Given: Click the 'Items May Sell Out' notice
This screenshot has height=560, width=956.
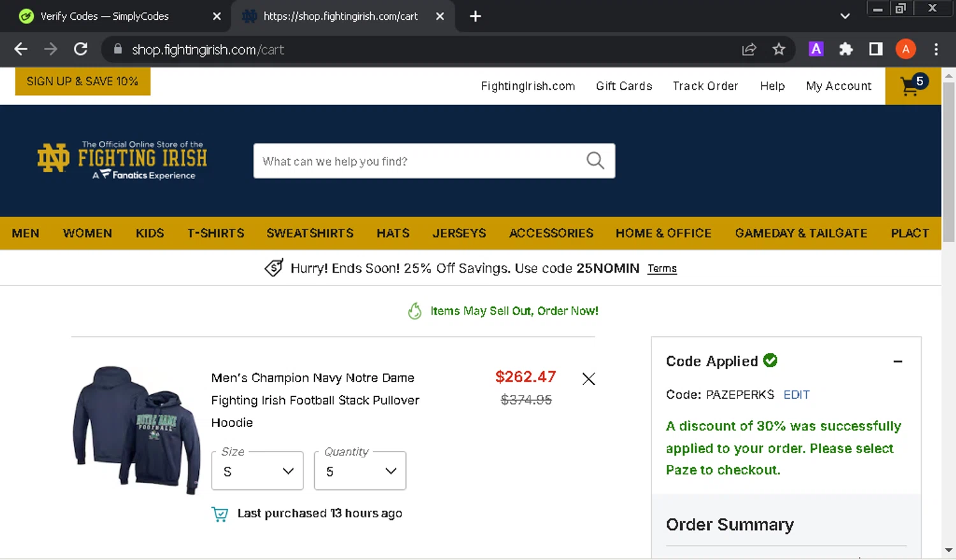Looking at the screenshot, I should click(514, 311).
